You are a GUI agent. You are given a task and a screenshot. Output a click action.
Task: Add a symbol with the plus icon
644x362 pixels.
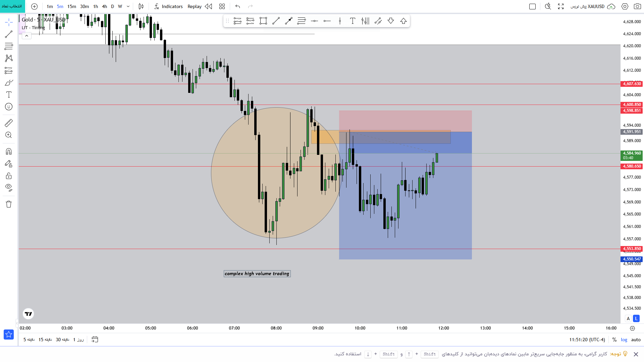pyautogui.click(x=34, y=6)
